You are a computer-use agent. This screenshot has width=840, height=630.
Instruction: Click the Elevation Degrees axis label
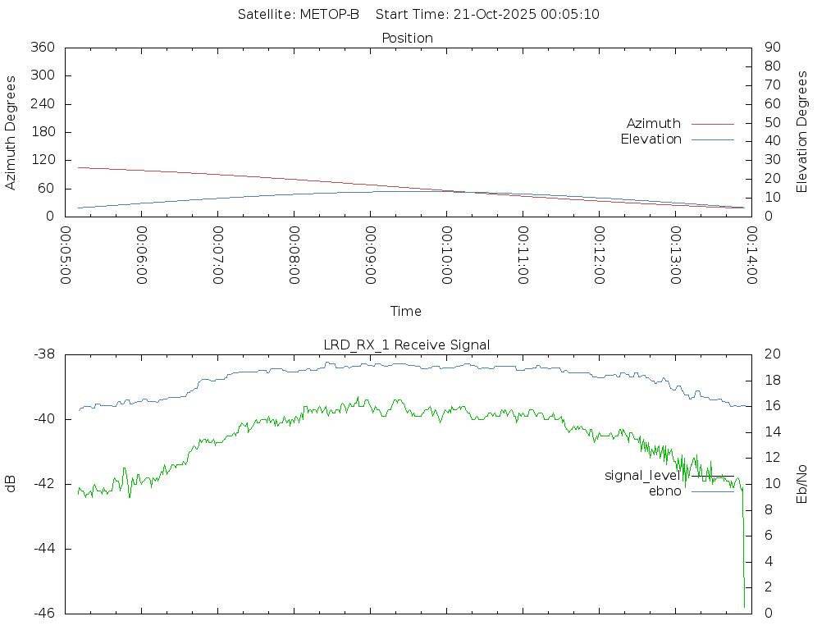coord(802,132)
